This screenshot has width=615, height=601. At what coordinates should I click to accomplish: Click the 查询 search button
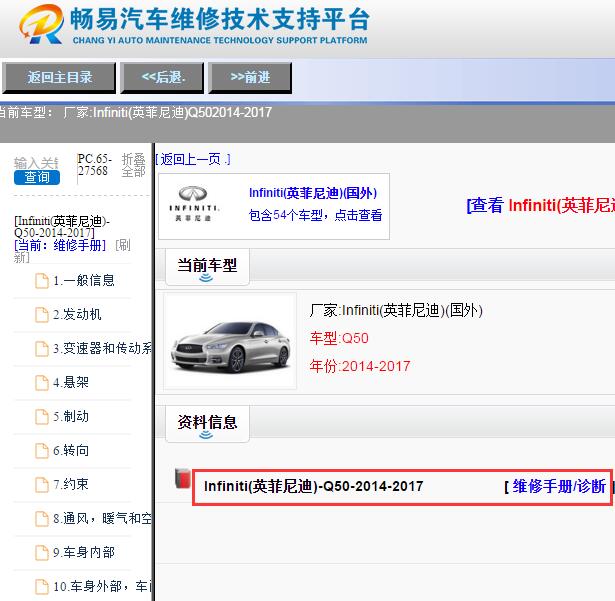pyautogui.click(x=37, y=177)
